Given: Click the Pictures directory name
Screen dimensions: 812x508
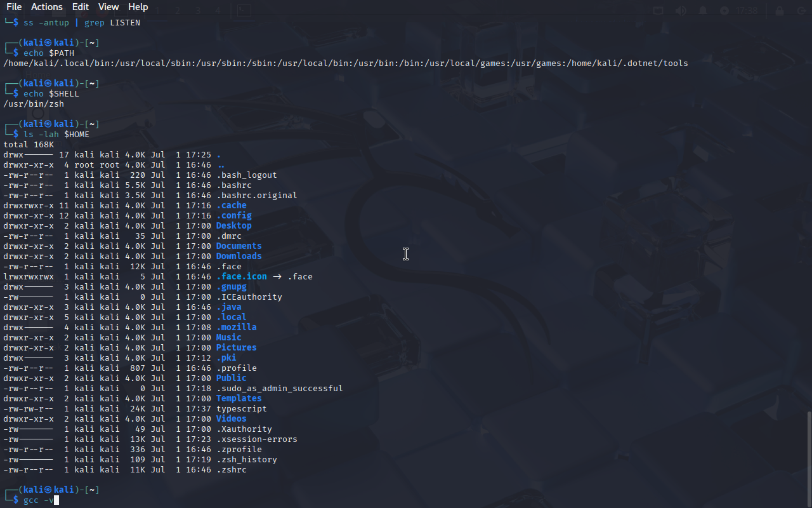Looking at the screenshot, I should pos(237,348).
